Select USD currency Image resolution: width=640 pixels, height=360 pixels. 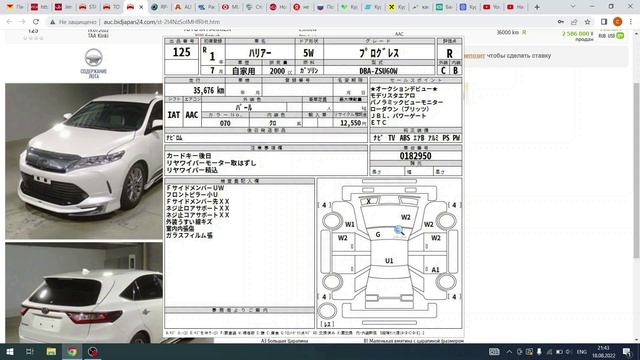click(x=611, y=36)
